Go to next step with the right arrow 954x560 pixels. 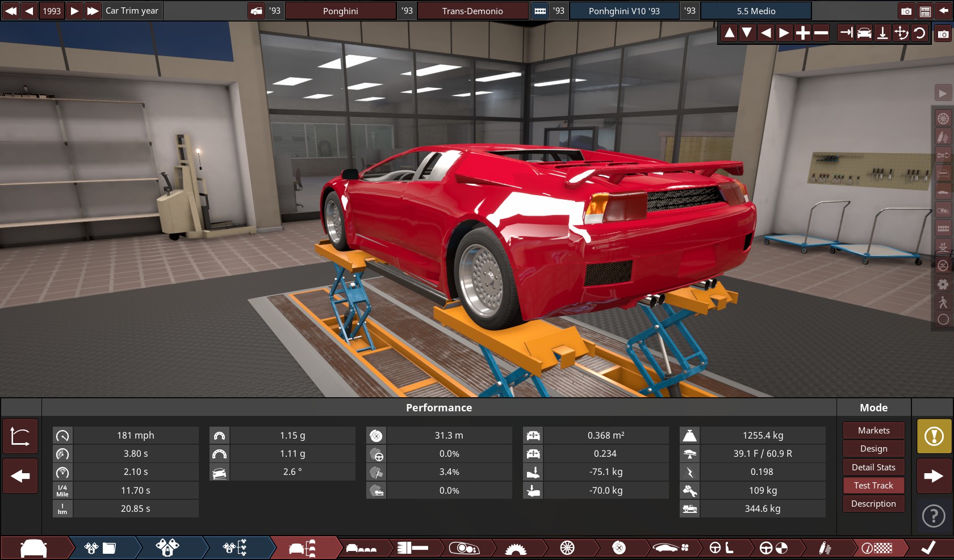coord(934,476)
